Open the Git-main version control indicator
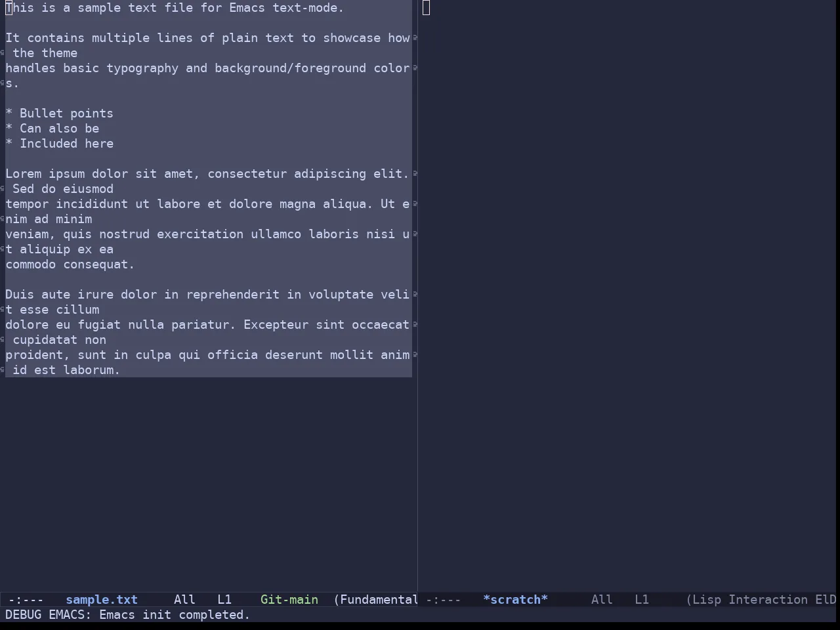 point(289,600)
